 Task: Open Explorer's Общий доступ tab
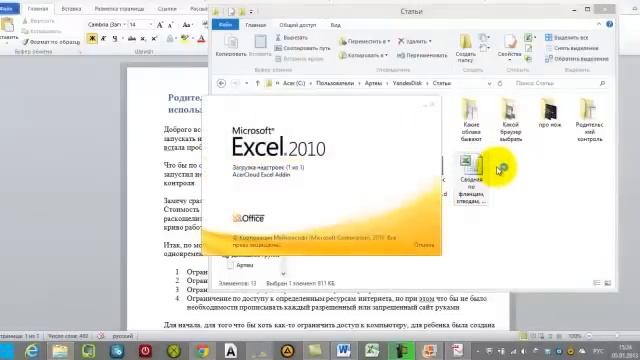tap(298, 25)
